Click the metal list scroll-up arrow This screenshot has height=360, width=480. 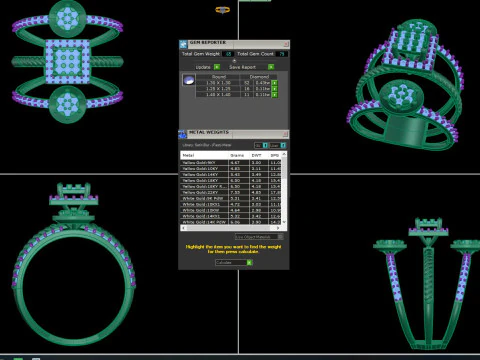coord(284,154)
